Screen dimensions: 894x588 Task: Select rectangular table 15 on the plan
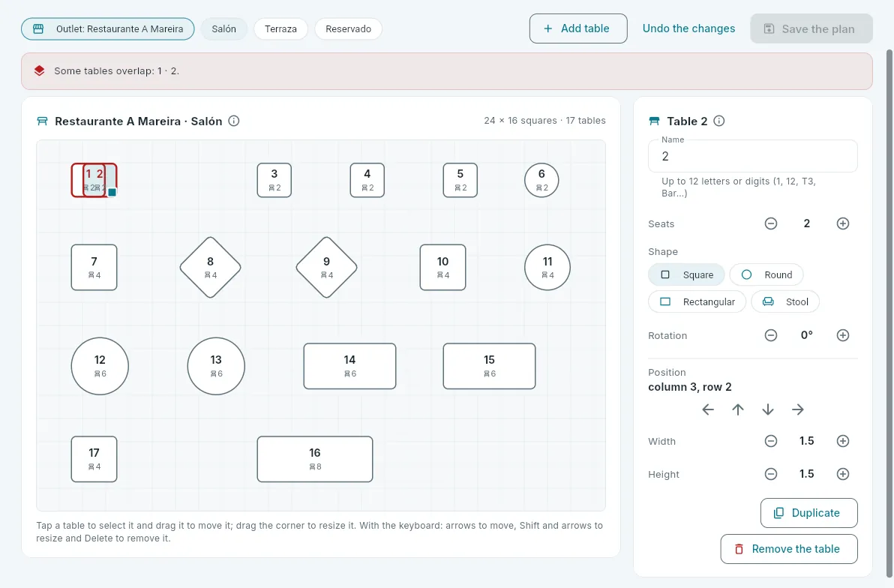pos(489,366)
